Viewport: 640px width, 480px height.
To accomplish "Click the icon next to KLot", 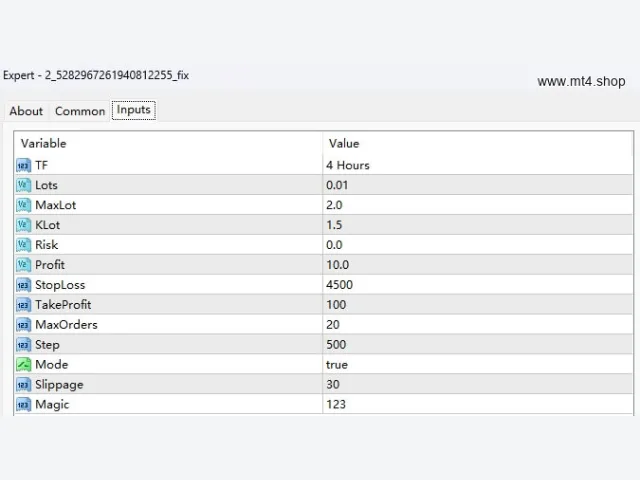I will click(23, 225).
